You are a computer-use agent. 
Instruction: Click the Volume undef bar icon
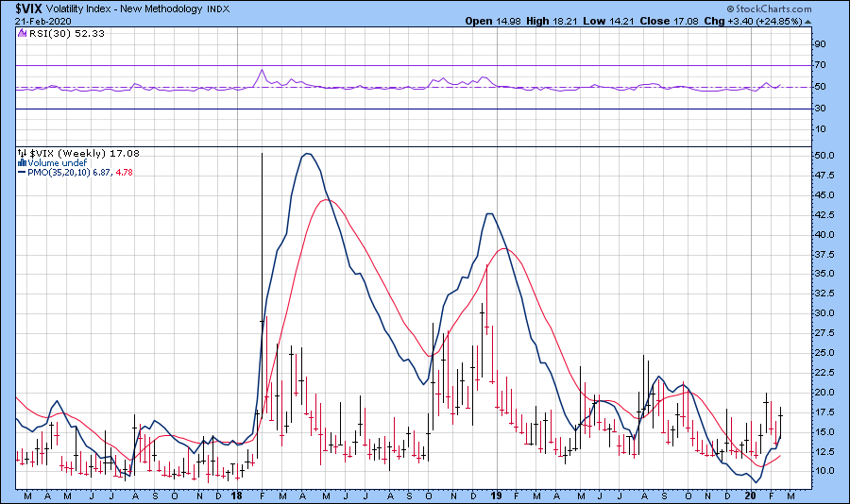tap(22, 162)
